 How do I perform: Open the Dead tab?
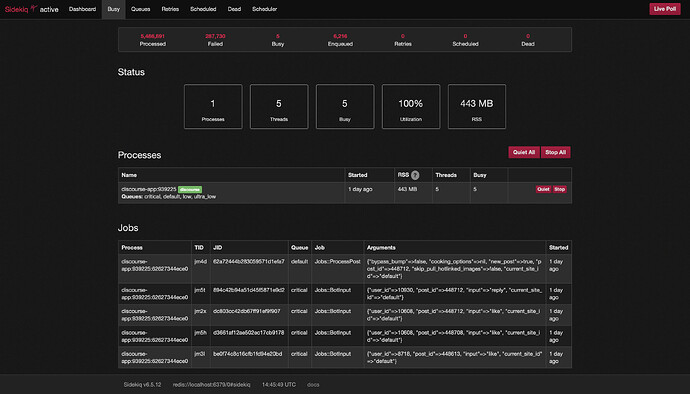pyautogui.click(x=234, y=9)
